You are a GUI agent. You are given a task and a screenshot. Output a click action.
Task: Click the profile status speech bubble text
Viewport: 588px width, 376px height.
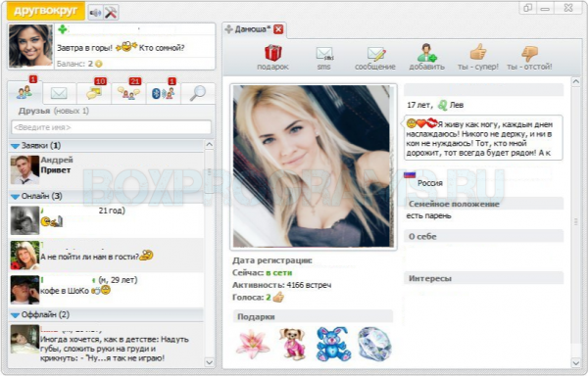tap(483, 139)
